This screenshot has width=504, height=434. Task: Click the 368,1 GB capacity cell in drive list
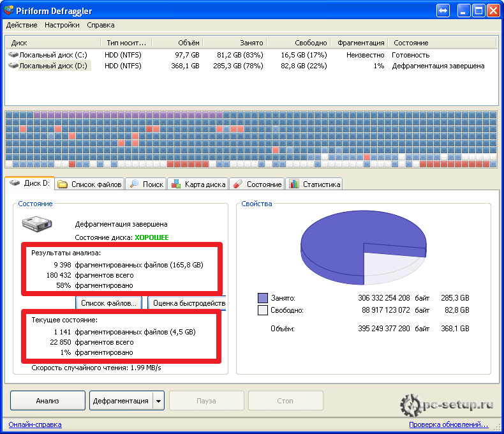pyautogui.click(x=185, y=66)
